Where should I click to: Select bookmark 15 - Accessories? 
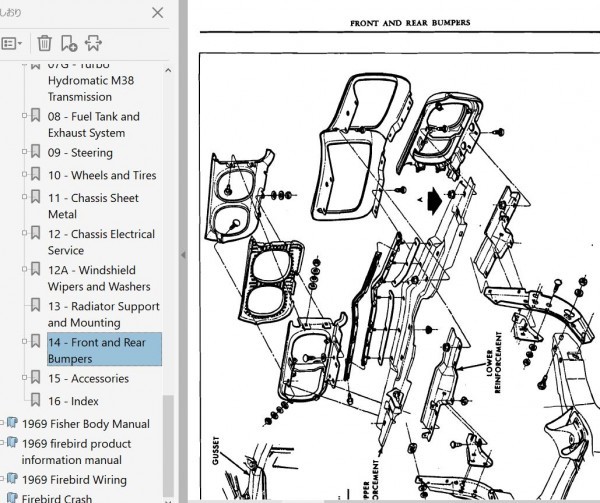pyautogui.click(x=88, y=378)
